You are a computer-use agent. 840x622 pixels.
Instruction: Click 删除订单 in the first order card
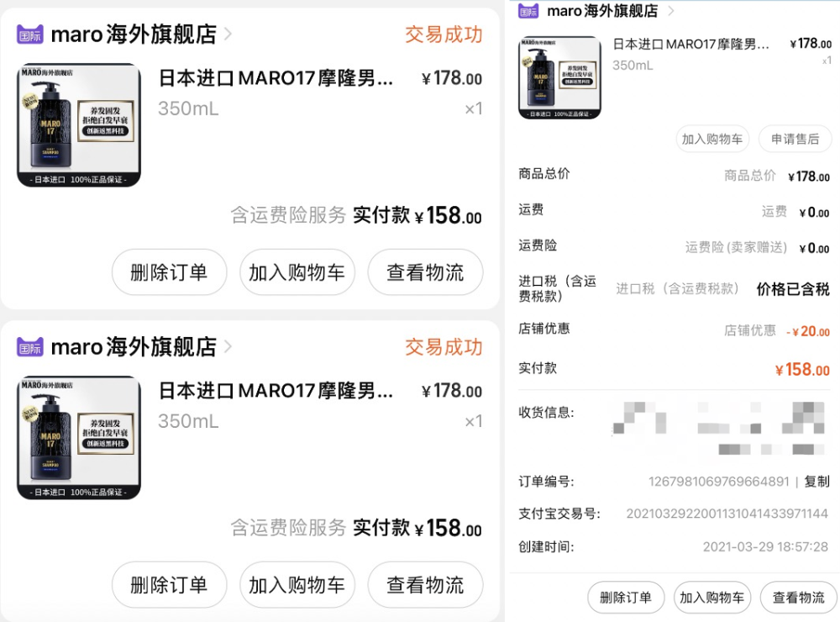pos(170,272)
